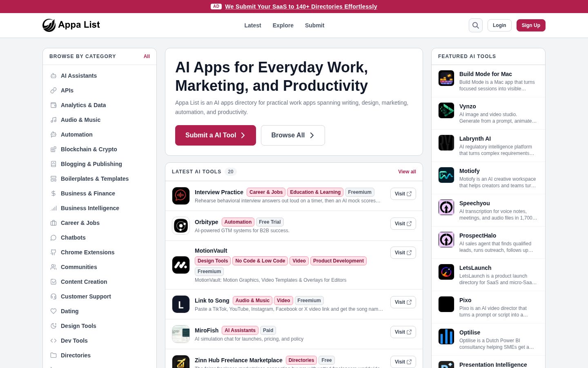Image resolution: width=588 pixels, height=368 pixels.
Task: Click the Business & Finance dollar icon
Action: [x=53, y=193]
